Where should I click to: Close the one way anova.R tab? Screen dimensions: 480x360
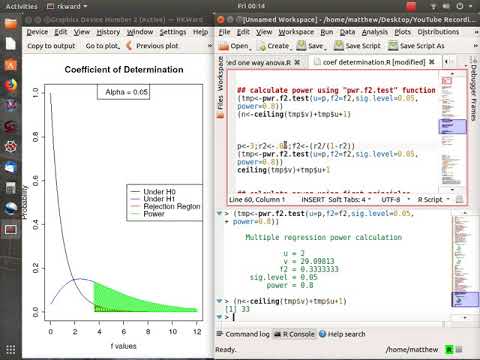[x=297, y=62]
